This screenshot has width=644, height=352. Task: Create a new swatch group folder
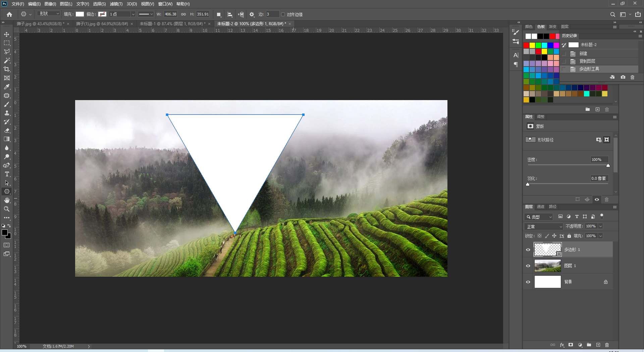[x=588, y=109]
